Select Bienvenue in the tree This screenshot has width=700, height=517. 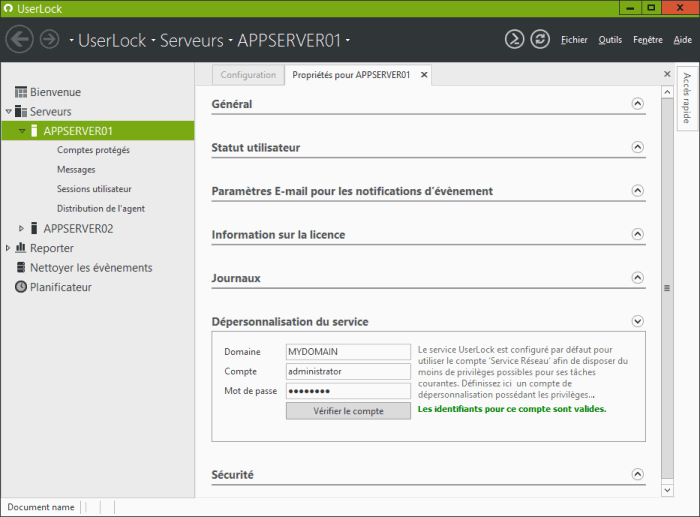click(55, 92)
